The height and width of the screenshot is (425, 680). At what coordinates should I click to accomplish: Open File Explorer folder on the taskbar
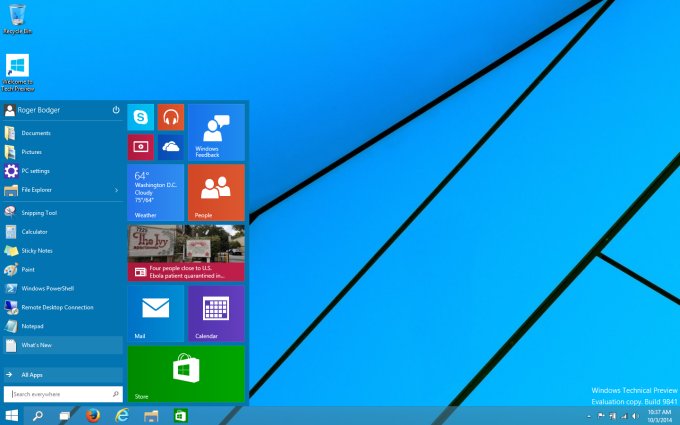pyautogui.click(x=151, y=416)
